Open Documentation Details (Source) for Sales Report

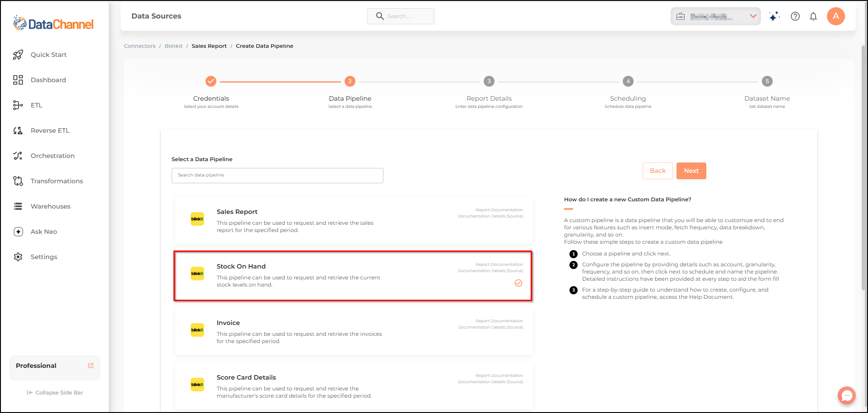point(490,216)
